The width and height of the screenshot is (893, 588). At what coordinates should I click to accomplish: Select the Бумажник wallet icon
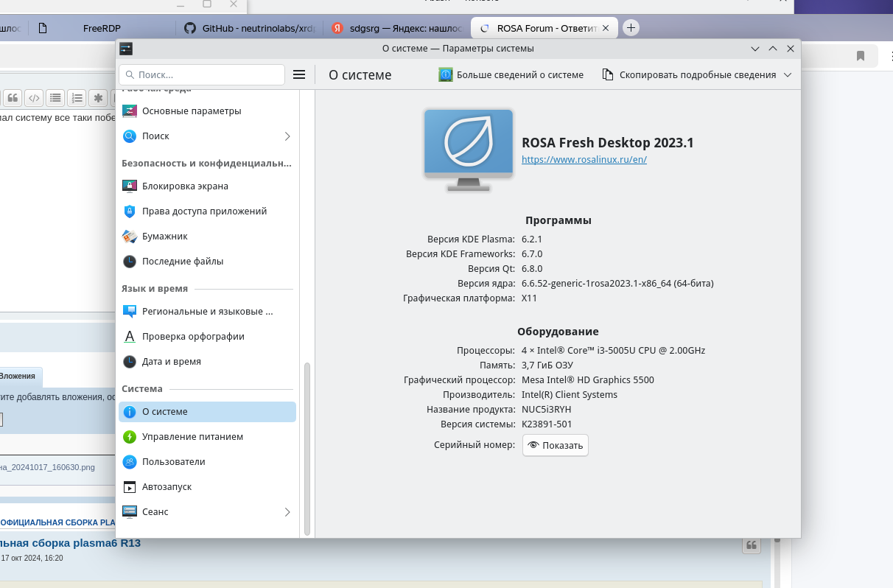coord(130,237)
